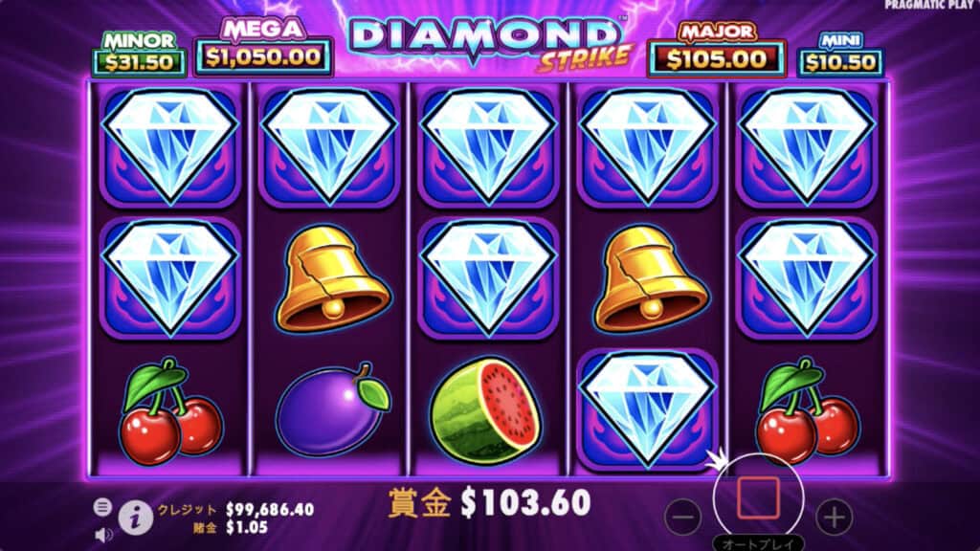Decrease bet with the minus button
980x551 pixels.
[x=682, y=518]
